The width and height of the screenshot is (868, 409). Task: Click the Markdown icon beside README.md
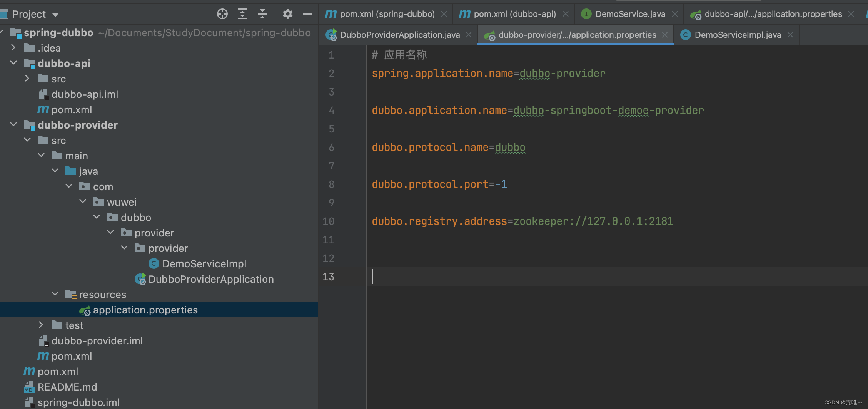click(29, 387)
